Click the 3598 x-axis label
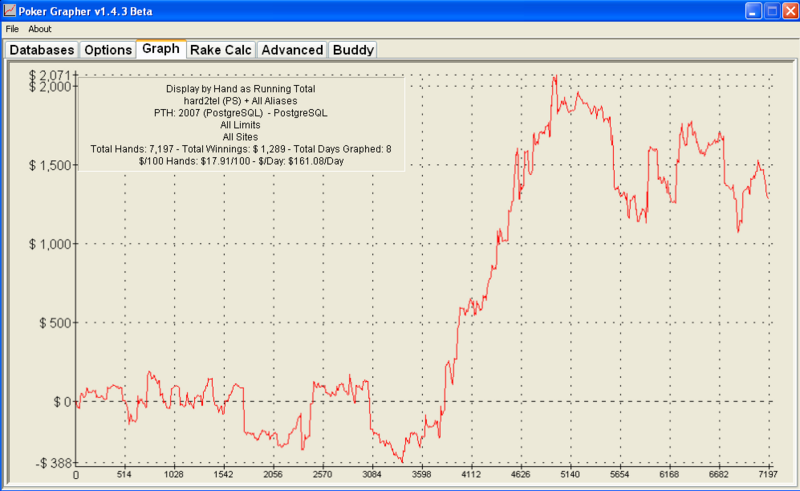The height and width of the screenshot is (491, 800). coord(421,475)
